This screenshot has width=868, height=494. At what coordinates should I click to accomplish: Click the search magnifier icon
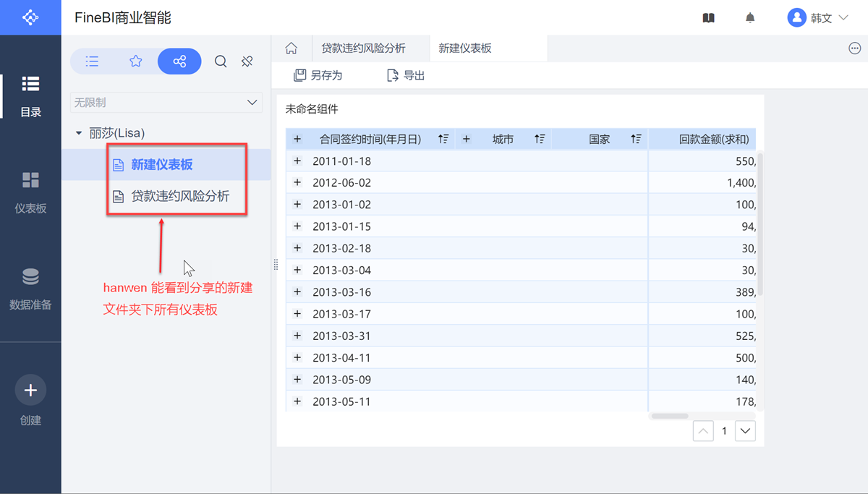tap(221, 61)
